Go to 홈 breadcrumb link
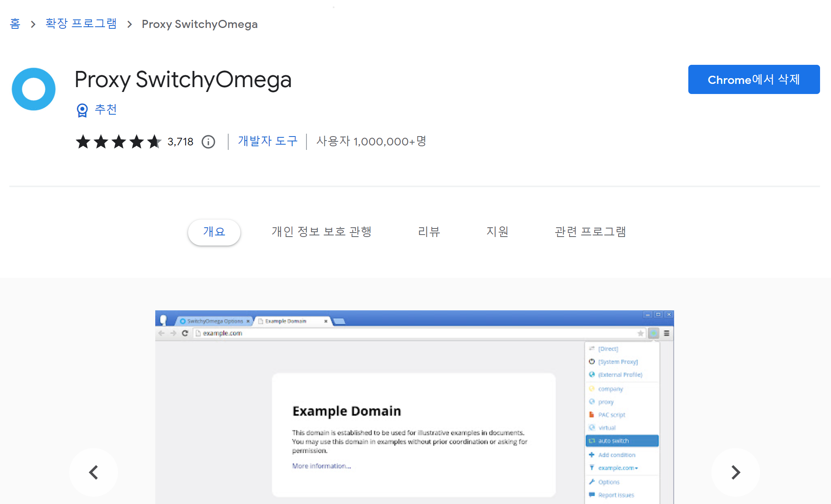 click(15, 24)
